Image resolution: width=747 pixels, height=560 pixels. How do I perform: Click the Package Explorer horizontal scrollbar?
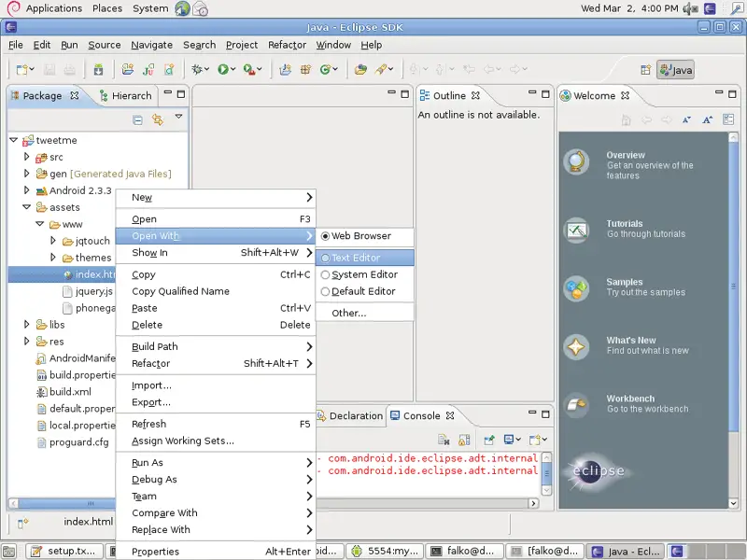[x=62, y=503]
